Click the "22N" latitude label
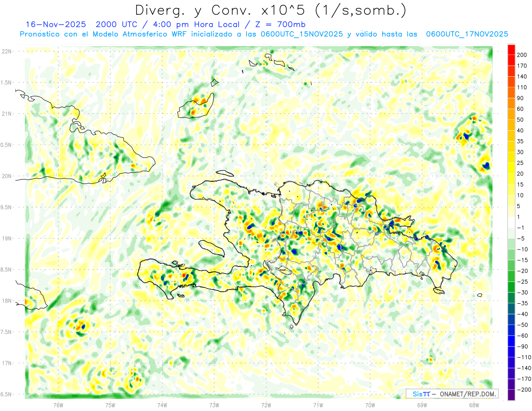Image resolution: width=532 pixels, height=411 pixels. [7, 51]
